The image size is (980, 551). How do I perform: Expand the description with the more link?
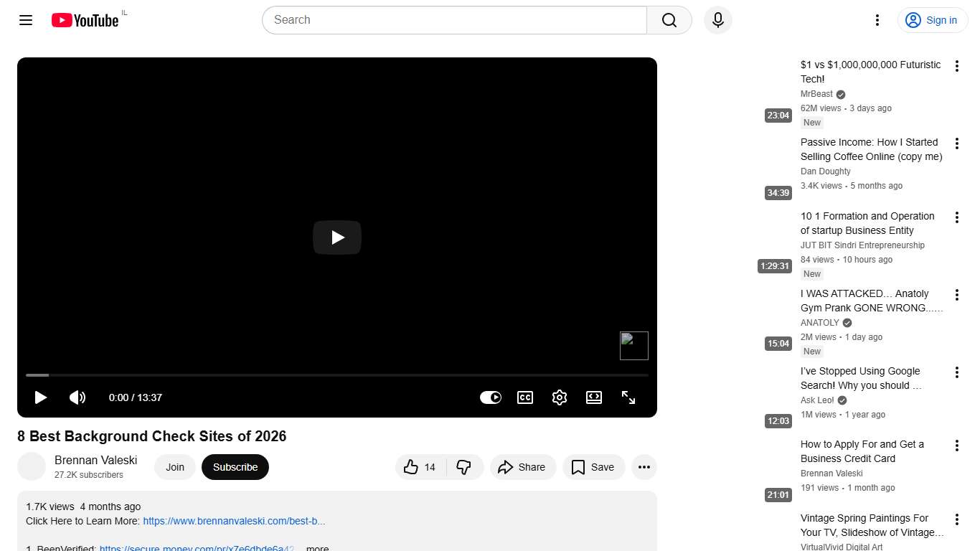click(x=316, y=547)
